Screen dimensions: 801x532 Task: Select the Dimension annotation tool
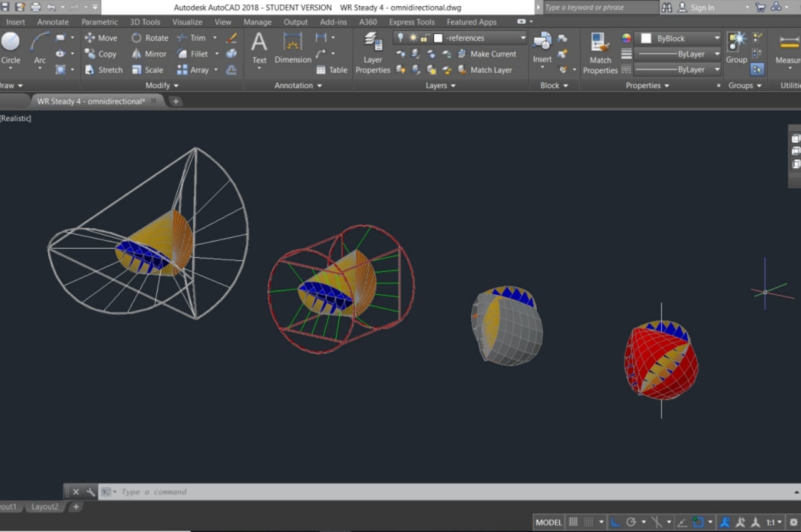click(x=292, y=49)
